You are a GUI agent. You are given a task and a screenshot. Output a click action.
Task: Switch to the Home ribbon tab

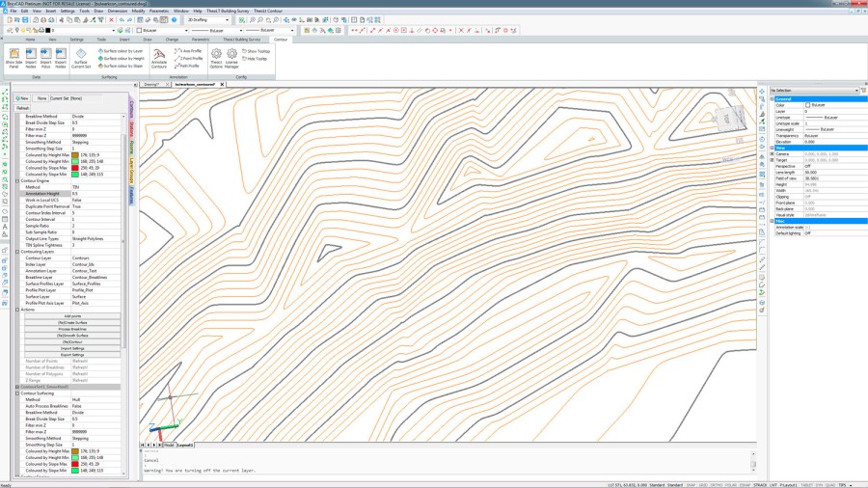(30, 40)
